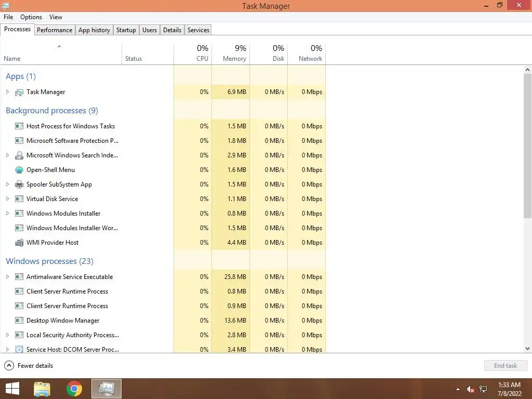The width and height of the screenshot is (532, 399).
Task: Expand the Task Manager app entry
Action: pos(7,92)
